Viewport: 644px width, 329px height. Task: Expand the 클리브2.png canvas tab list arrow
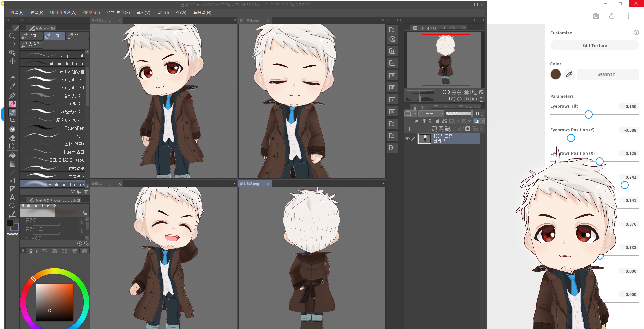(x=383, y=183)
